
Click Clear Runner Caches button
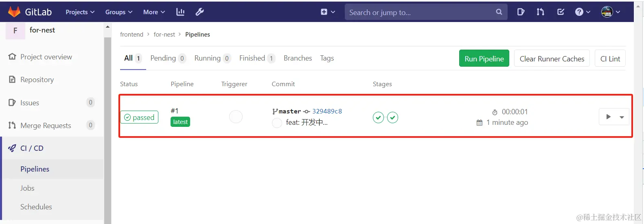click(552, 59)
